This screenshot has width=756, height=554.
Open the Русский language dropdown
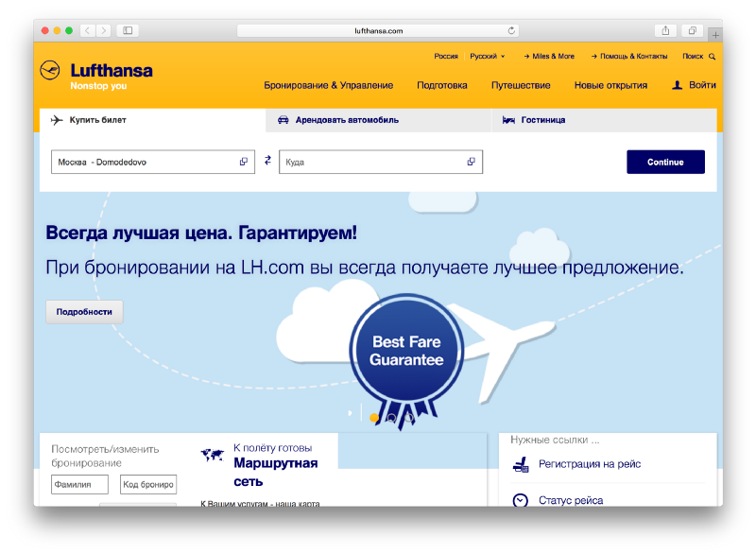point(488,57)
